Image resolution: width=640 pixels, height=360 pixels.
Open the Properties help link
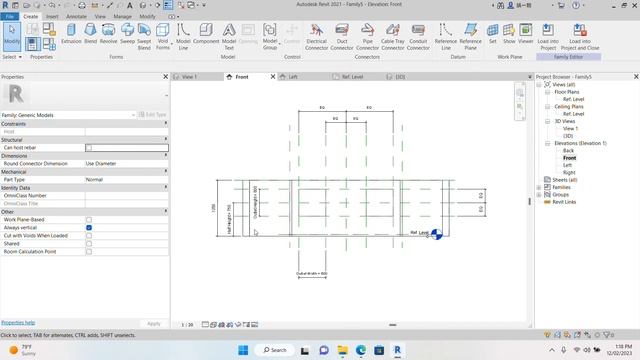pyautogui.click(x=18, y=322)
